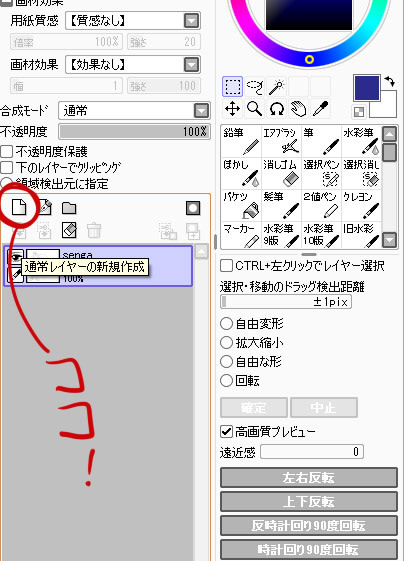The image size is (404, 561).
Task: Click the 上下反転 button
Action: click(x=308, y=502)
